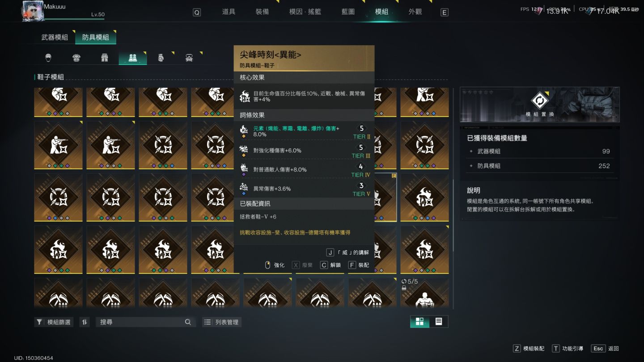The width and height of the screenshot is (644, 362).
Task: Click the magnifier icon in search box
Action: coord(188,322)
